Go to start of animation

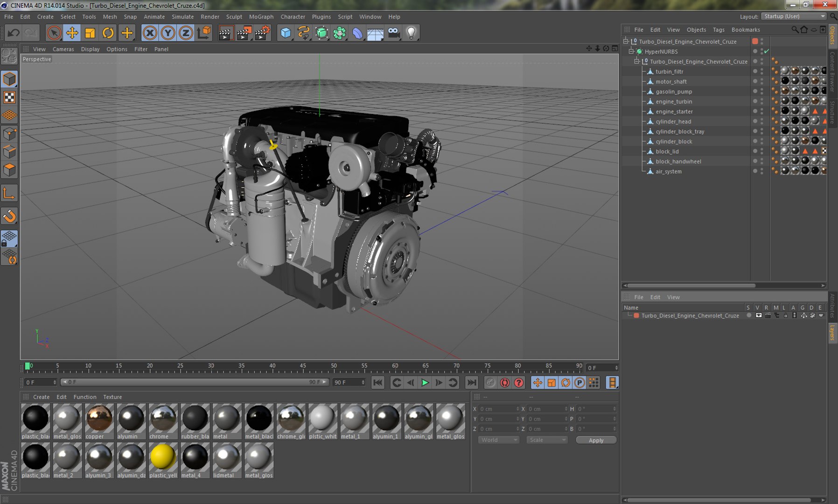pyautogui.click(x=378, y=383)
